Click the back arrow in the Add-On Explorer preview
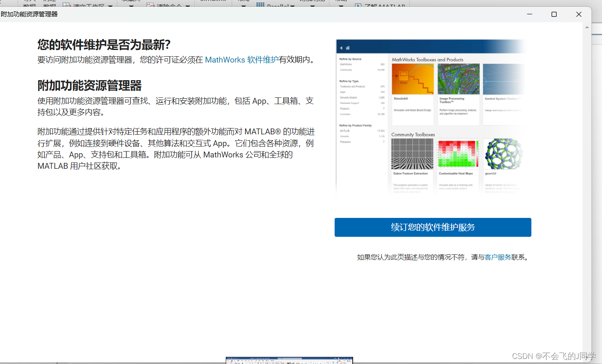Image resolution: width=602 pixels, height=364 pixels. tap(341, 47)
